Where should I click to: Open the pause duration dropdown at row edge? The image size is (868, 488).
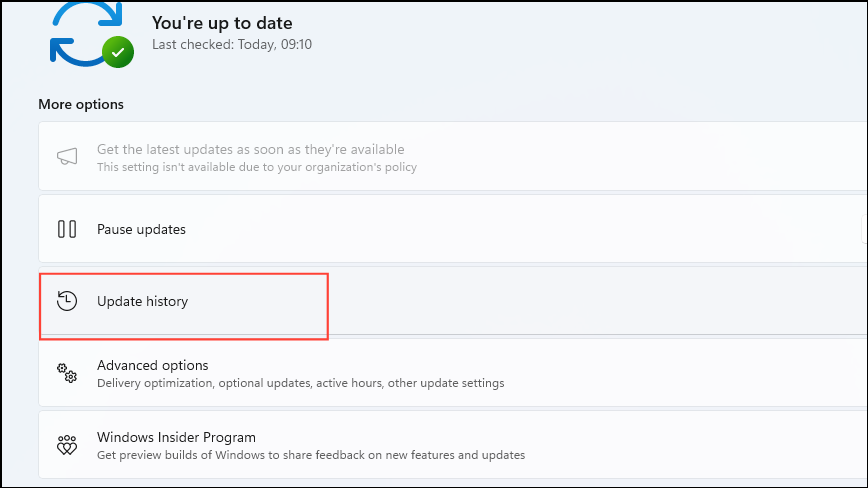click(864, 229)
